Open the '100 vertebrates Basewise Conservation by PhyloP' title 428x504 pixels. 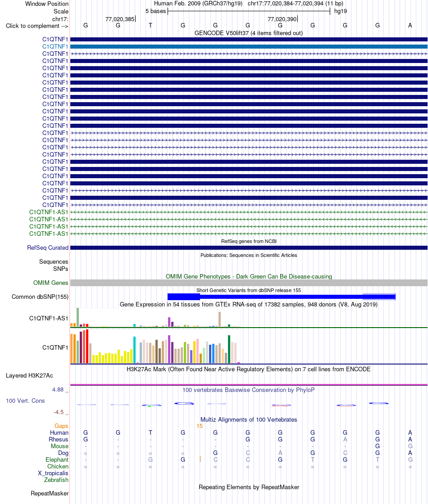[248, 390]
